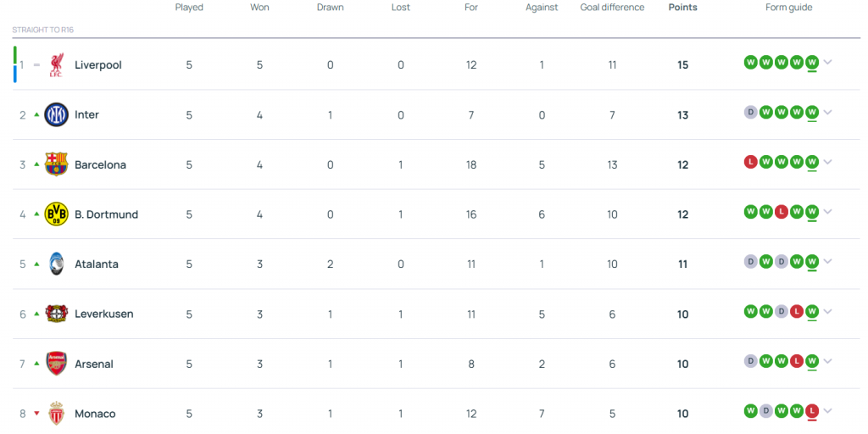This screenshot has width=868, height=434.
Task: Sort table by Goal difference header
Action: (612, 7)
